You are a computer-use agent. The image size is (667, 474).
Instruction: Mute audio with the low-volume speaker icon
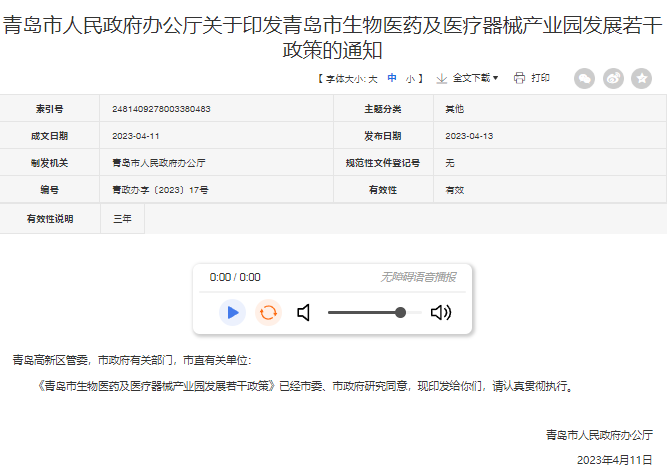tap(303, 312)
